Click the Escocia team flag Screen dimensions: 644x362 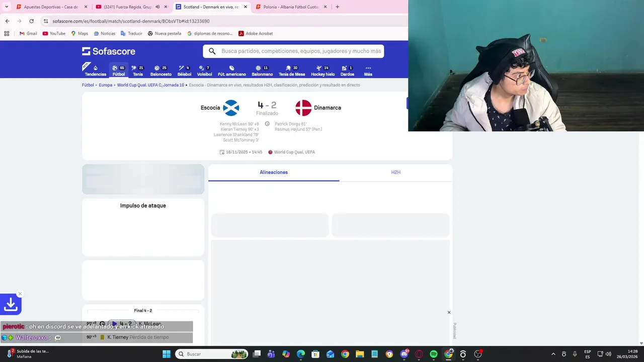click(x=231, y=108)
